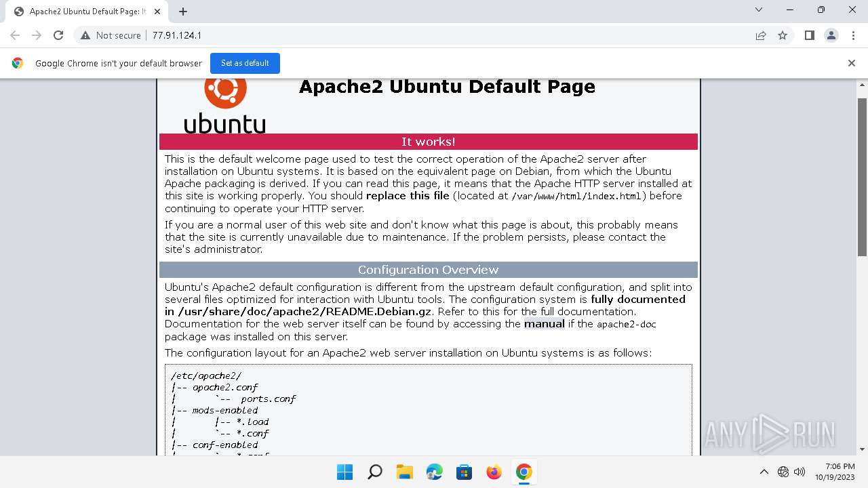Select the Apache2 Ubuntu Default Page tab
Screen dimensions: 868x488
87,12
